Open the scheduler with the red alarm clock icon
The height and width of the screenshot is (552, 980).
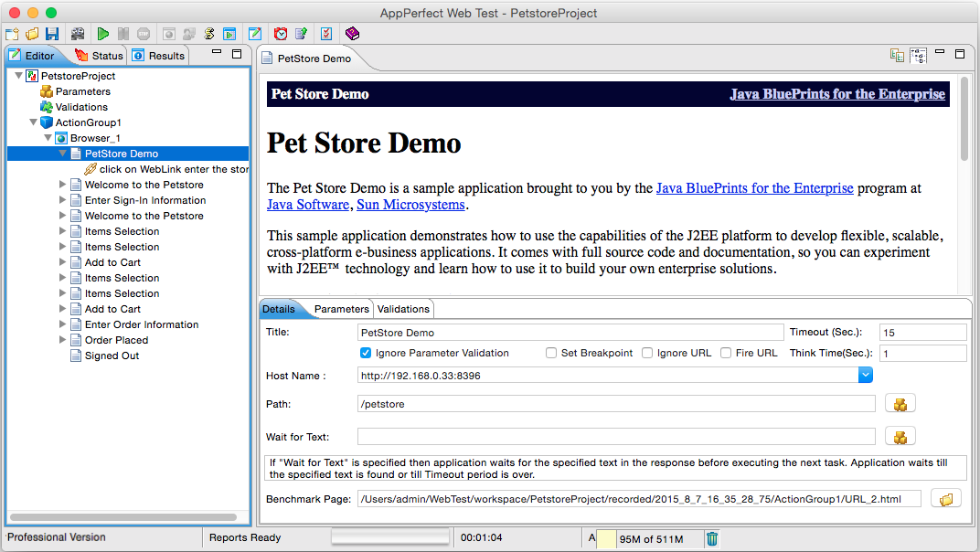[281, 34]
